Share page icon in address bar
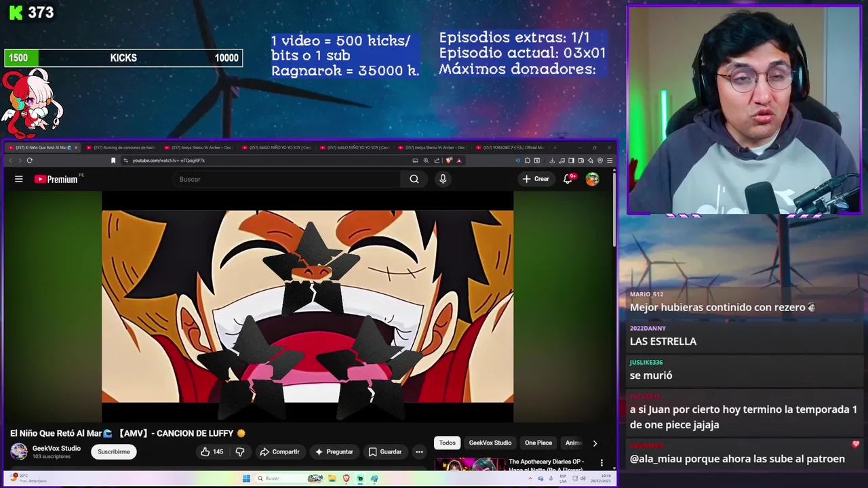This screenshot has height=488, width=868. 437,161
